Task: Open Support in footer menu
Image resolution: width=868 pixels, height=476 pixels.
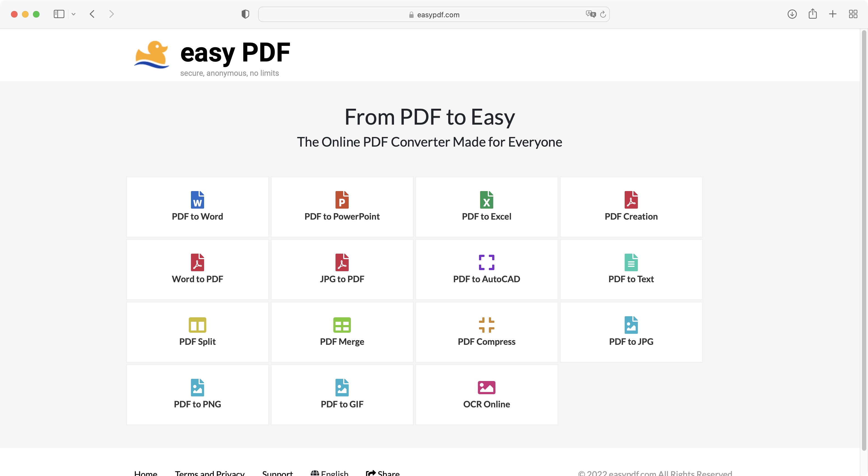Action: (x=277, y=473)
